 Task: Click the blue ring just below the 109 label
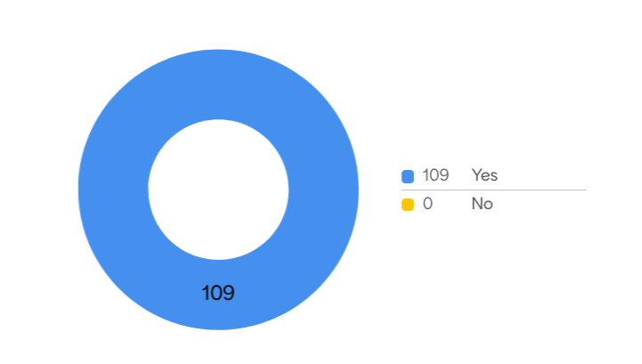click(x=218, y=316)
